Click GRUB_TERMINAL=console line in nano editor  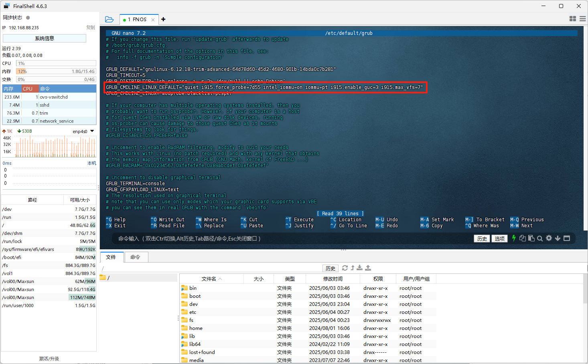(135, 183)
